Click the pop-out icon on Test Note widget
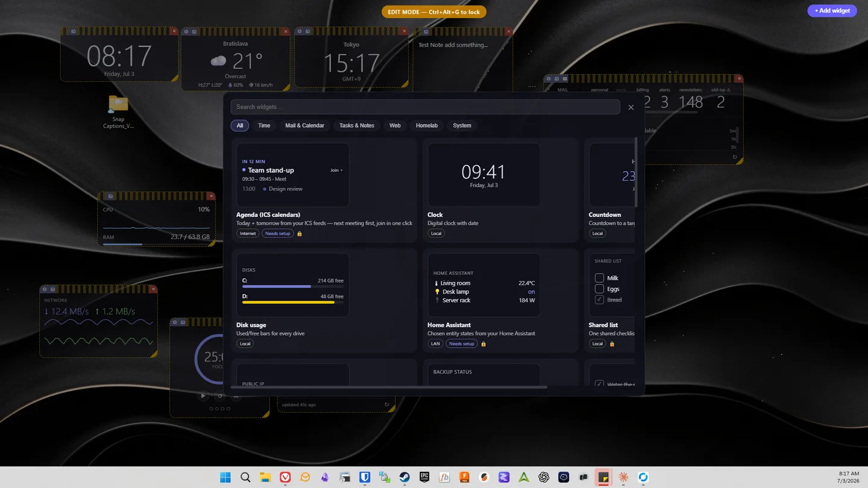 point(426,31)
